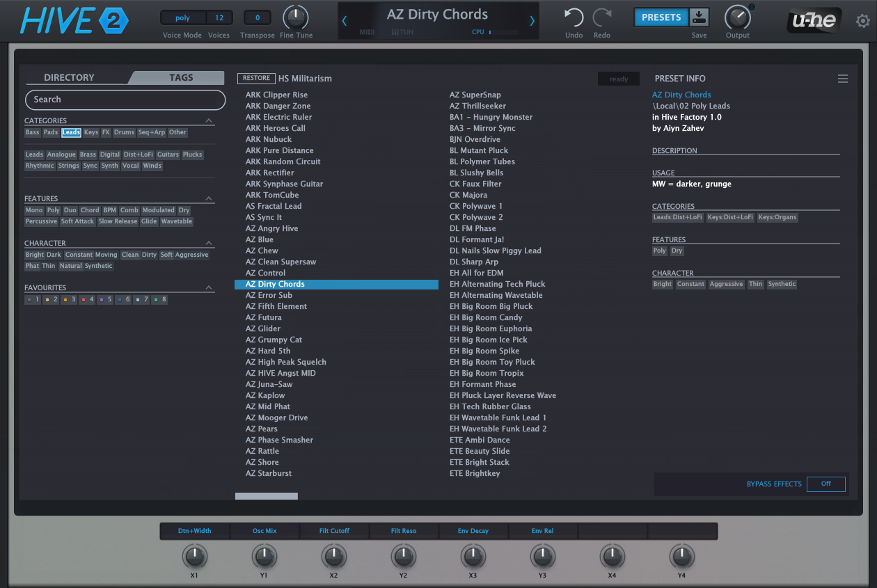The height and width of the screenshot is (588, 877).
Task: Collapse the Features section
Action: coord(209,198)
